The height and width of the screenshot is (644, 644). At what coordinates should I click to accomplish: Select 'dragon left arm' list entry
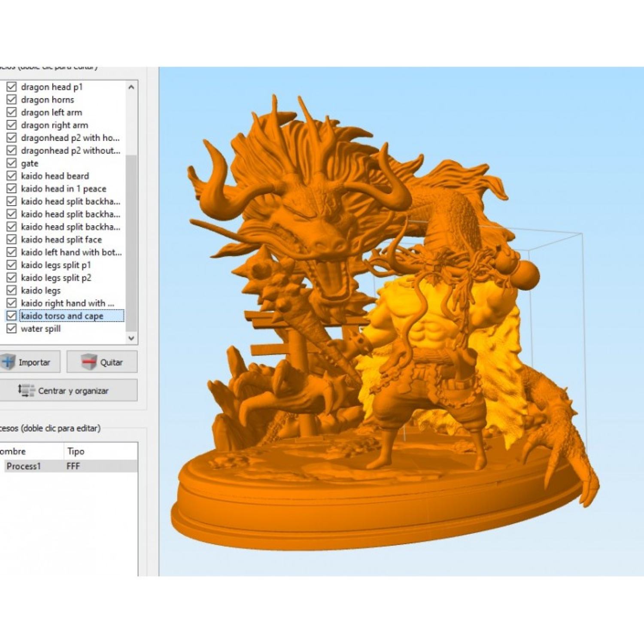[x=51, y=112]
